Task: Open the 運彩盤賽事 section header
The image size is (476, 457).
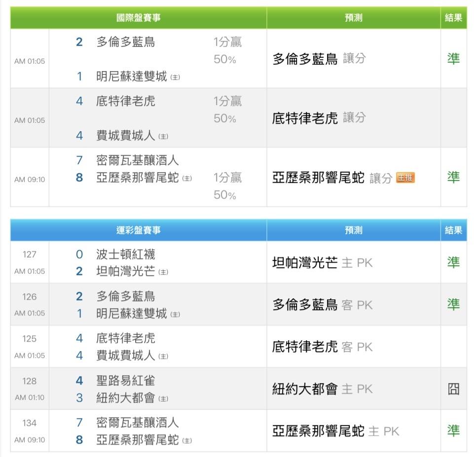Action: point(138,230)
